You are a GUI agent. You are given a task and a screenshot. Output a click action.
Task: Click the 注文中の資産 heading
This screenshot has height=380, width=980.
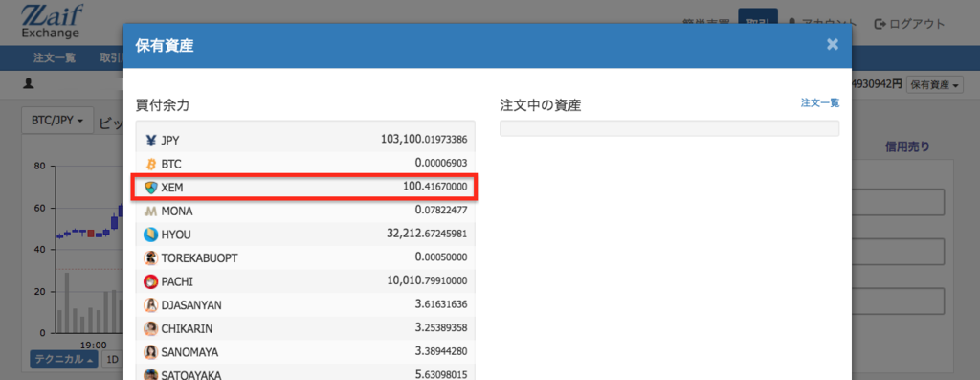(x=541, y=105)
